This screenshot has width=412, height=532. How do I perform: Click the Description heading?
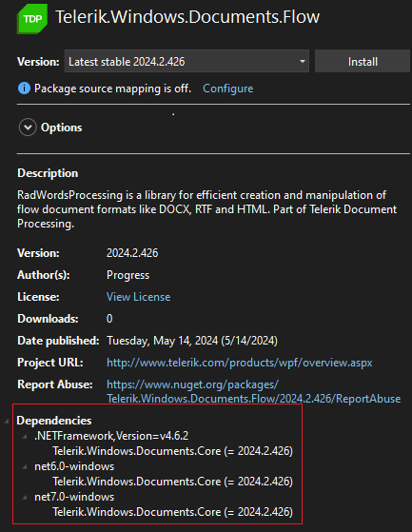tap(48, 173)
